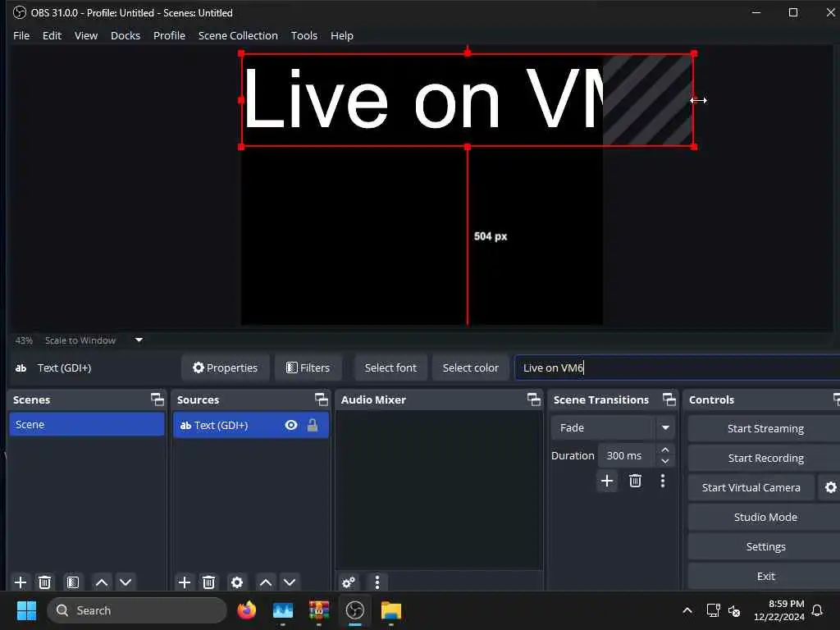Screen dimensions: 840x630
Task: Open the Profile menu
Action: click(169, 35)
